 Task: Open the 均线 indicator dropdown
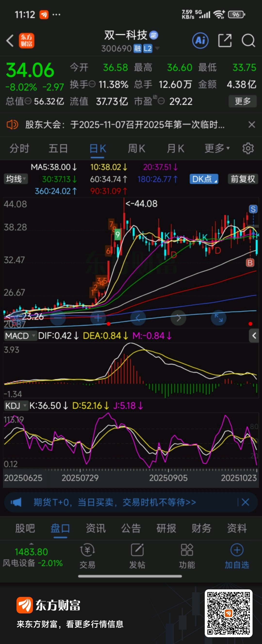coord(16,179)
